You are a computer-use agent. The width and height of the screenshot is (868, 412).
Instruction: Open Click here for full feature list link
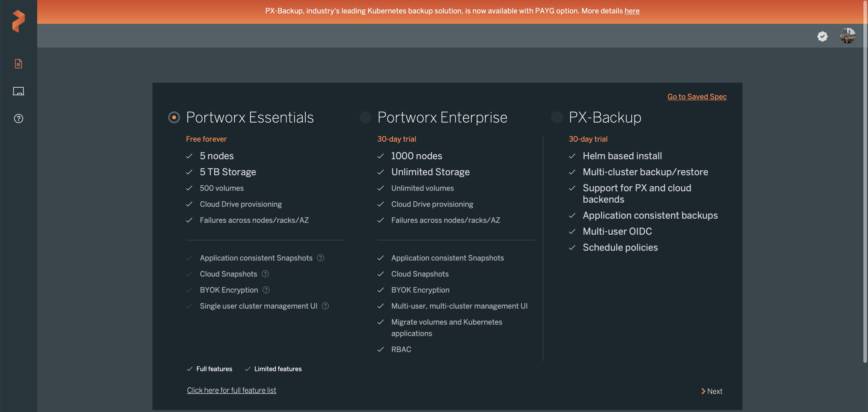[x=231, y=390]
